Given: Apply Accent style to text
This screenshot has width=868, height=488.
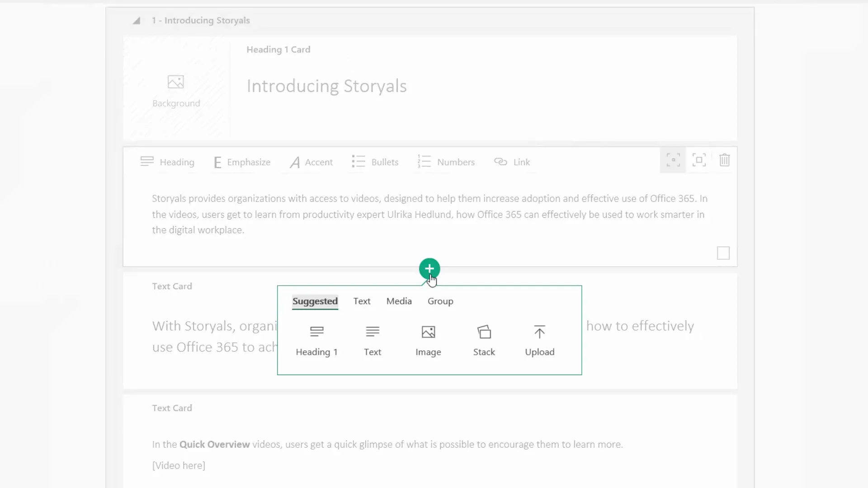Looking at the screenshot, I should (311, 162).
